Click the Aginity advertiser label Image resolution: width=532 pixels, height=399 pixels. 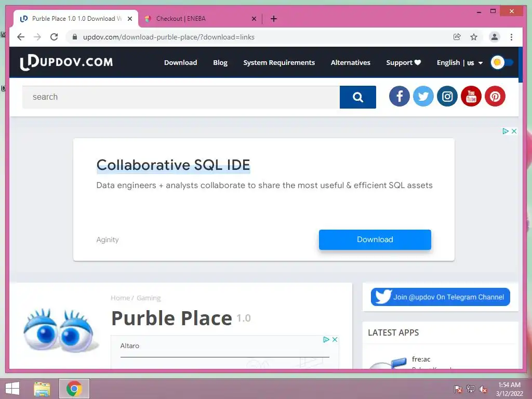coord(108,240)
